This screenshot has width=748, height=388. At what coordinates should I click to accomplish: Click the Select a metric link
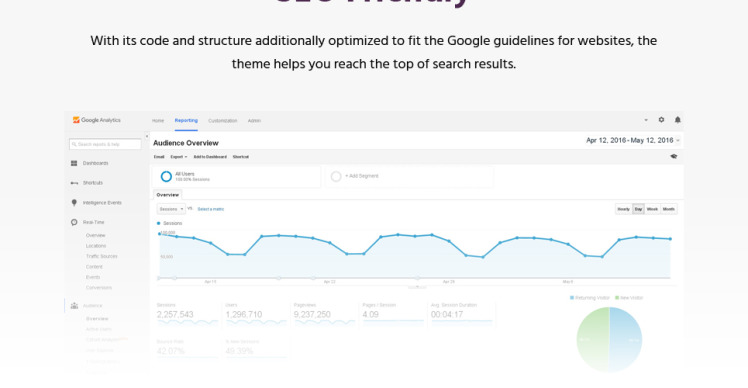tap(210, 210)
